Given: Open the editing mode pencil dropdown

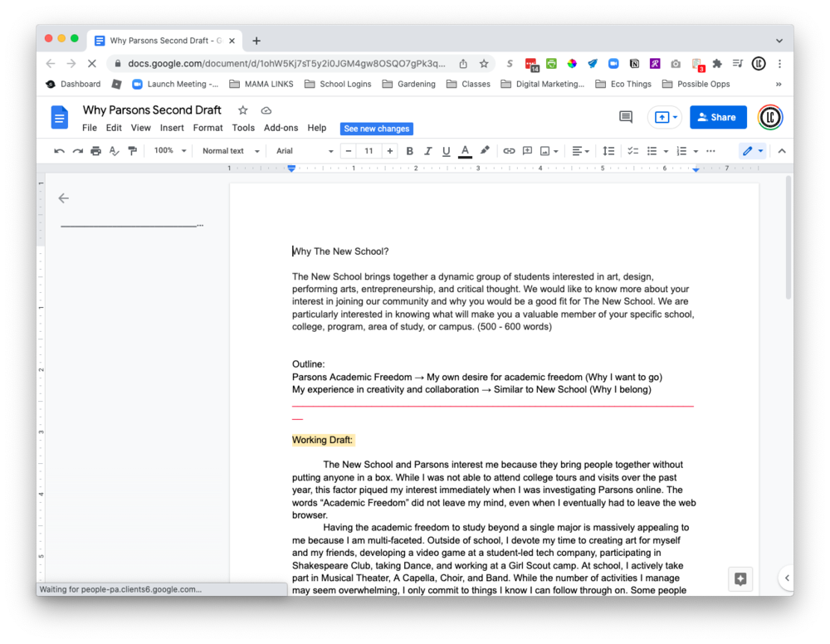Looking at the screenshot, I should [x=752, y=151].
